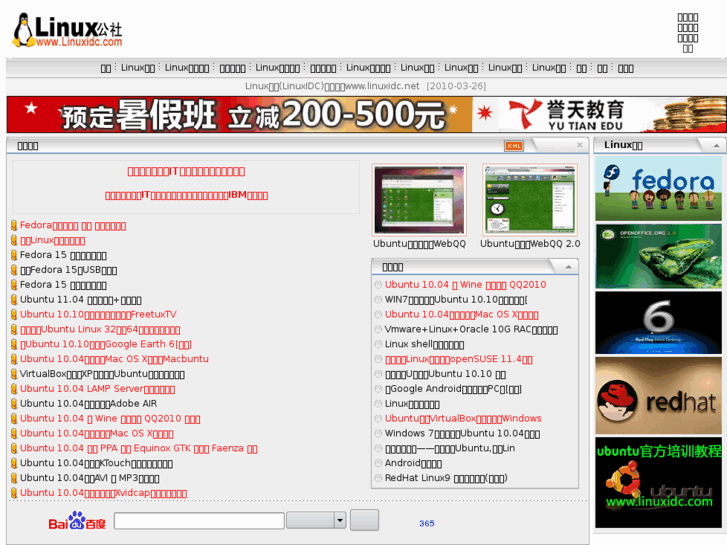Focus the Baidu search input field
Viewport: 727px width, 545px height.
[199, 521]
